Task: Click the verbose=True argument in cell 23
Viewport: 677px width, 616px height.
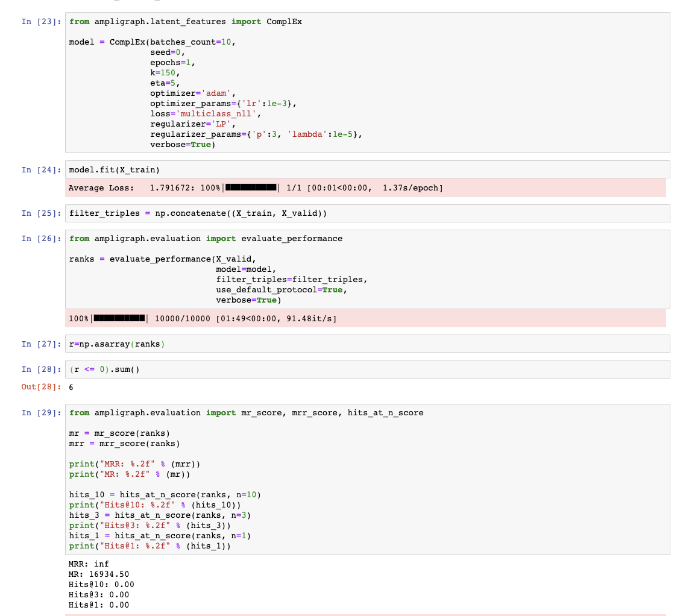Action: click(181, 144)
